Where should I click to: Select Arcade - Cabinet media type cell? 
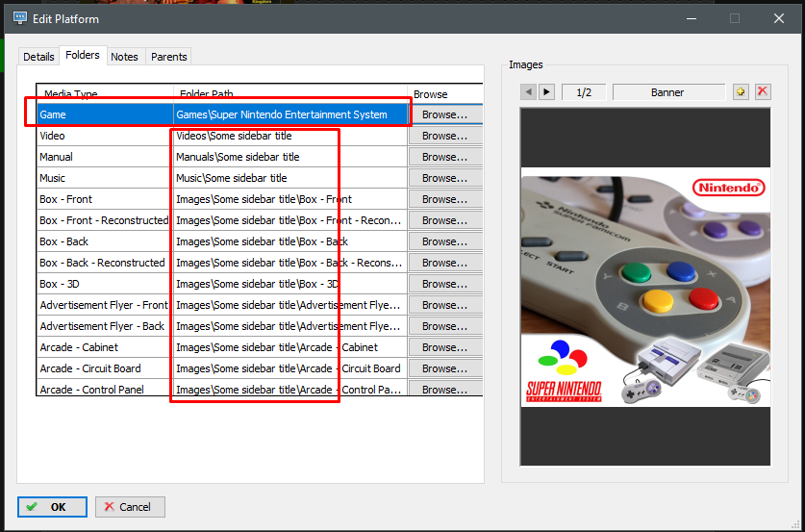click(x=105, y=347)
